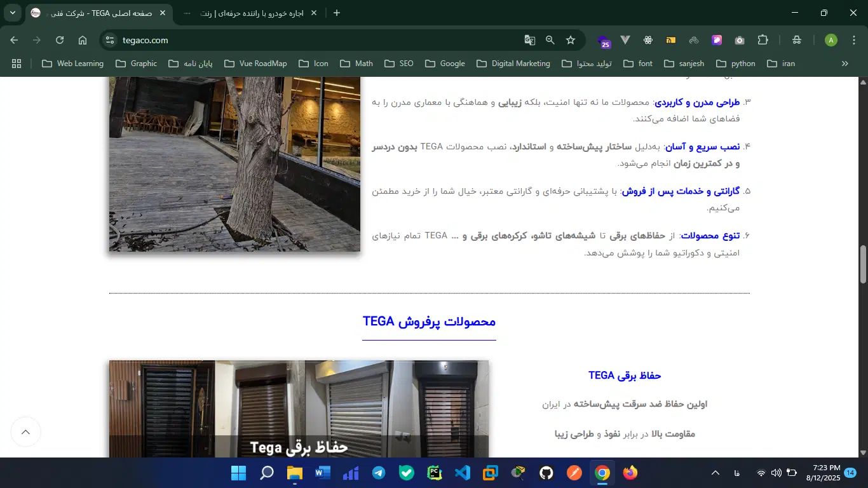Open the React developer tools extension
The image size is (868, 488).
(648, 40)
